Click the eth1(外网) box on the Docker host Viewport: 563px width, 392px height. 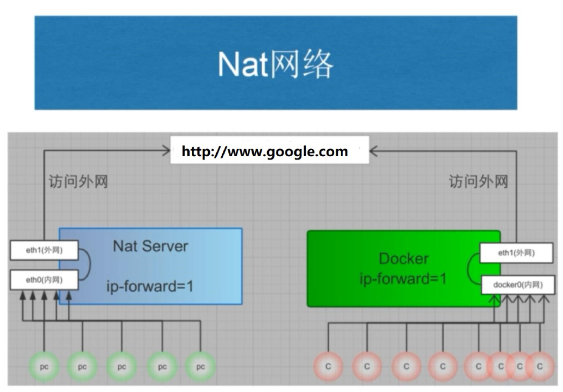coord(517,253)
